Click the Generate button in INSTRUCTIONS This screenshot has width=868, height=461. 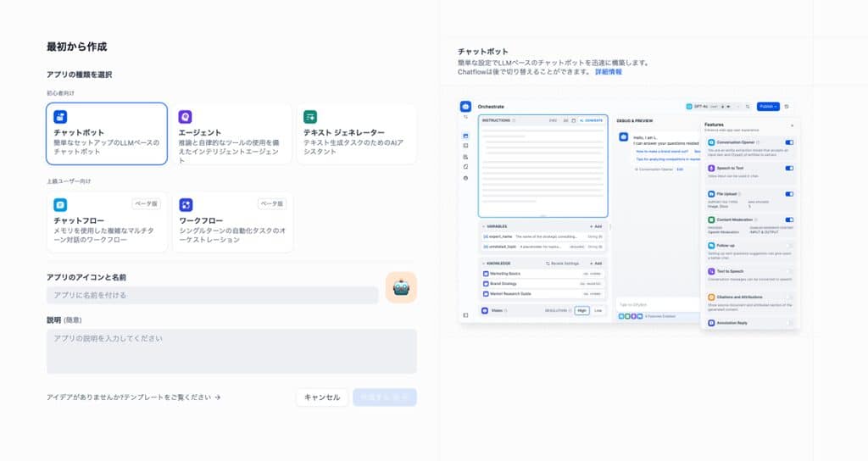click(592, 120)
